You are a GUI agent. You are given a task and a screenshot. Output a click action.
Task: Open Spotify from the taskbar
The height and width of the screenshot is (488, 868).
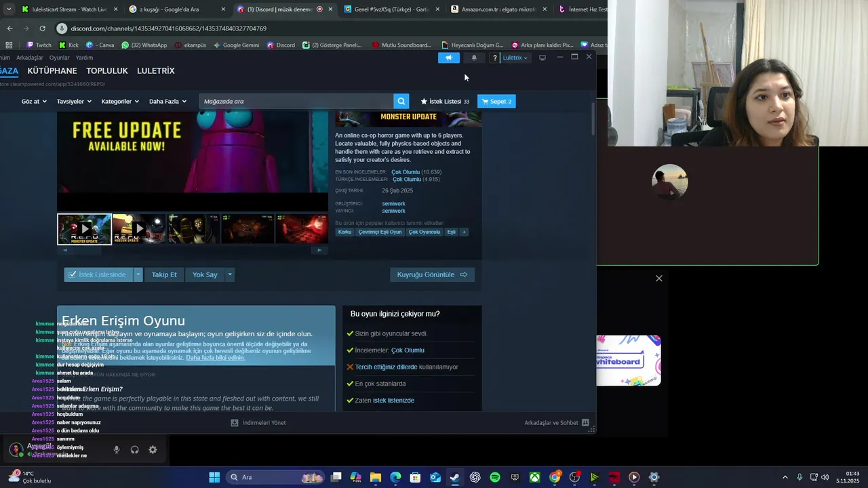(x=495, y=477)
